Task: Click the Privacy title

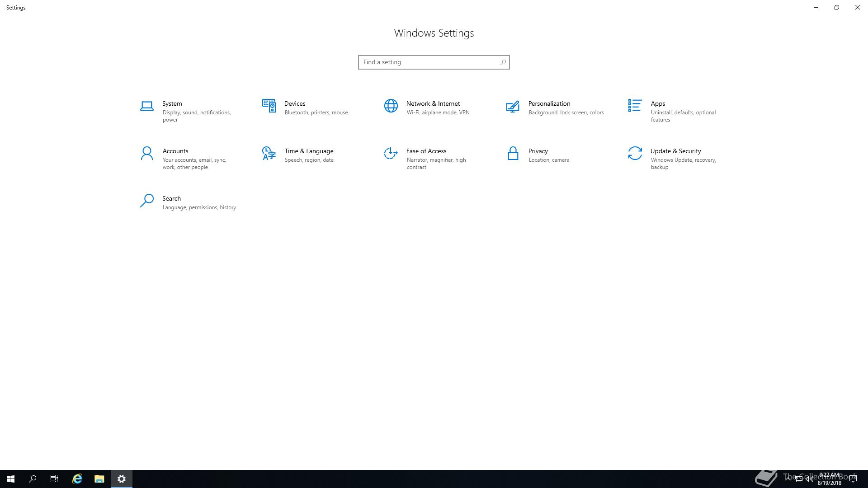Action: pos(538,151)
